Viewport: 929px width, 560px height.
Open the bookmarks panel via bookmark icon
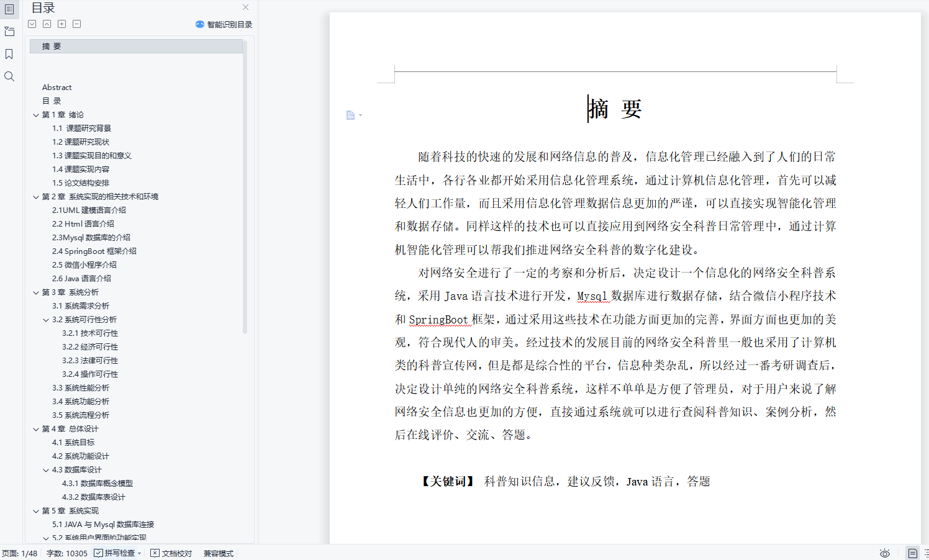[x=9, y=53]
